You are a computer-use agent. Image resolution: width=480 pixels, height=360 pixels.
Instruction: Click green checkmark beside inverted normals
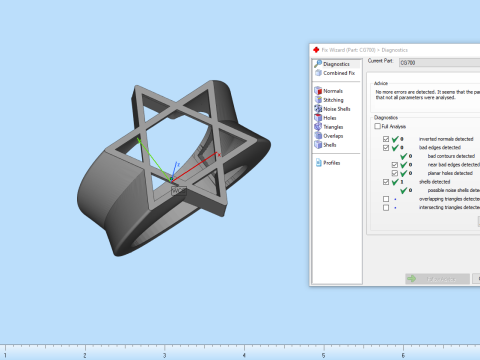tap(395, 139)
